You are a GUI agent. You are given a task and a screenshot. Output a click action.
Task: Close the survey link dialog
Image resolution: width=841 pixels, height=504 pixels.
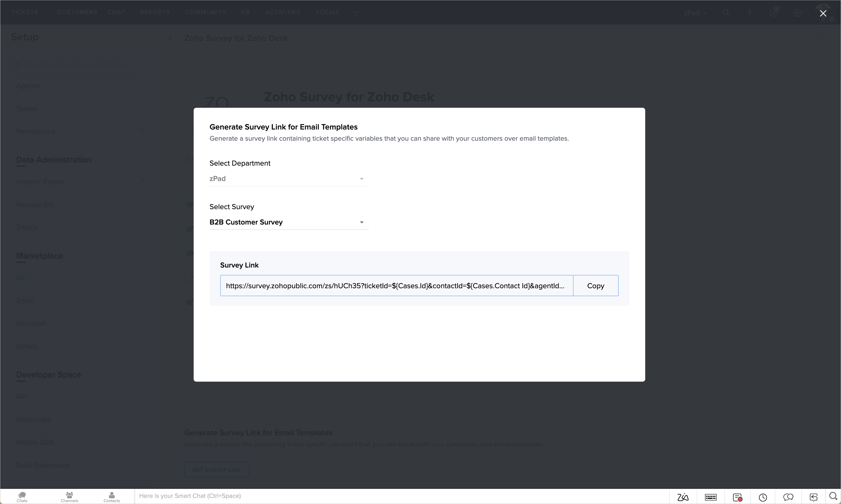823,13
